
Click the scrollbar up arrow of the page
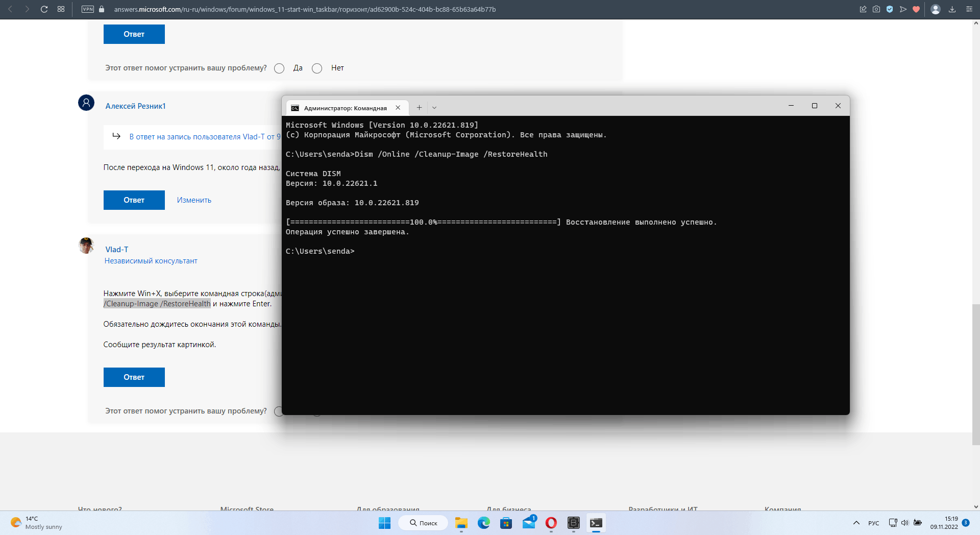point(976,23)
